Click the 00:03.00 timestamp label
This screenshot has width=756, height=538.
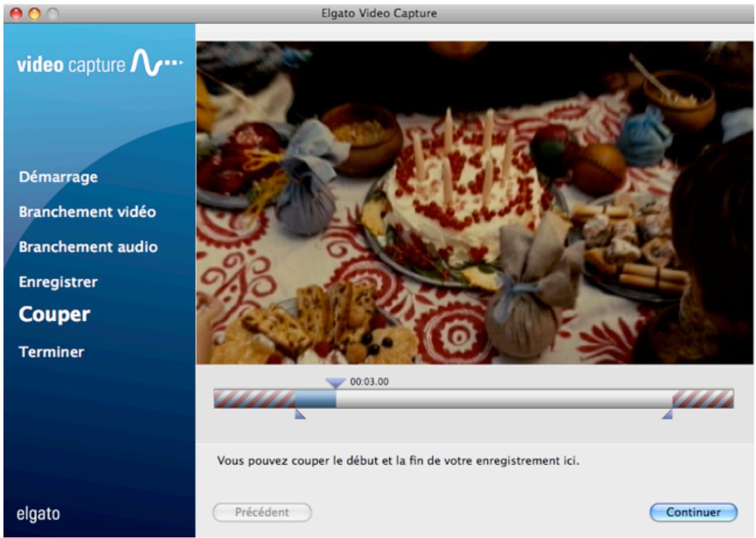[x=368, y=382]
